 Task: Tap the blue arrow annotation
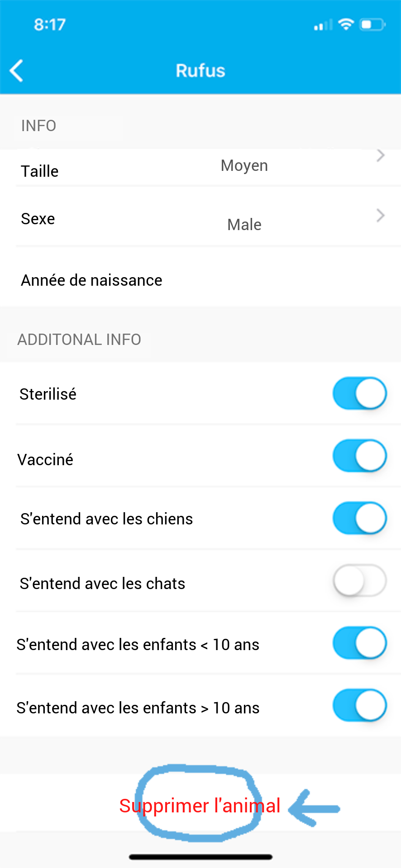pos(314,808)
